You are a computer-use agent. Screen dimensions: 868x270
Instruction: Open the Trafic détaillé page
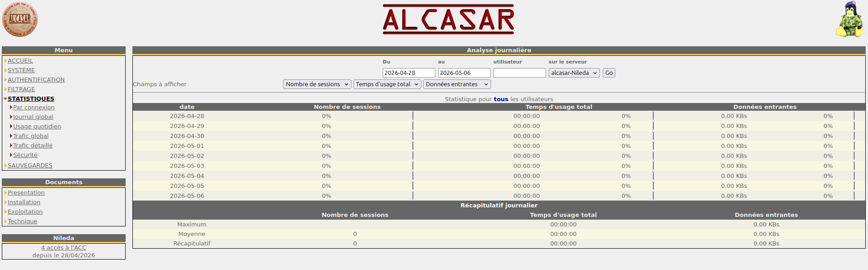tap(33, 146)
